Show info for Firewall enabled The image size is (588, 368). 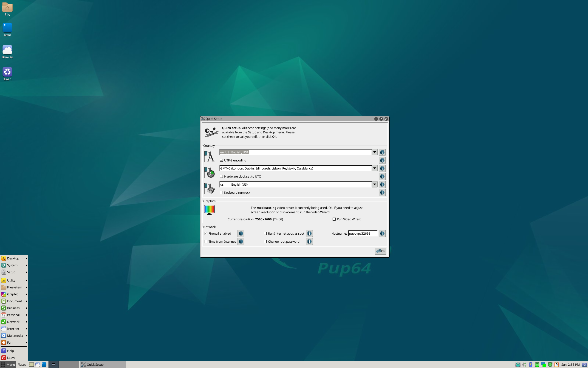pyautogui.click(x=241, y=233)
